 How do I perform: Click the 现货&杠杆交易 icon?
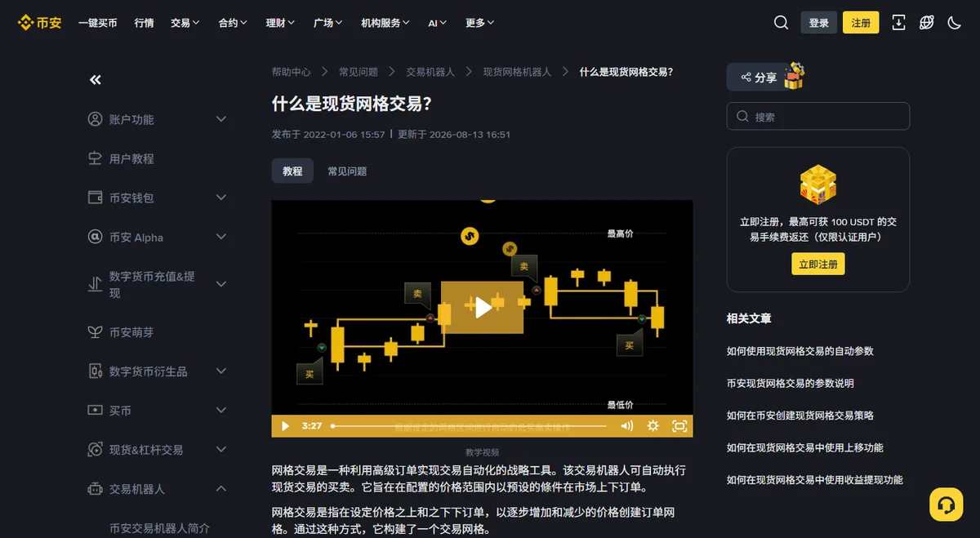(95, 450)
